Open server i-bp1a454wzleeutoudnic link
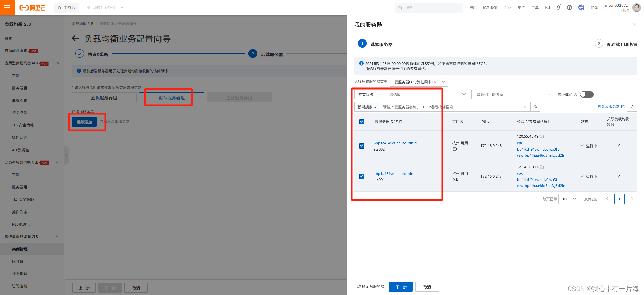This screenshot has width=644, height=295. 395,174
